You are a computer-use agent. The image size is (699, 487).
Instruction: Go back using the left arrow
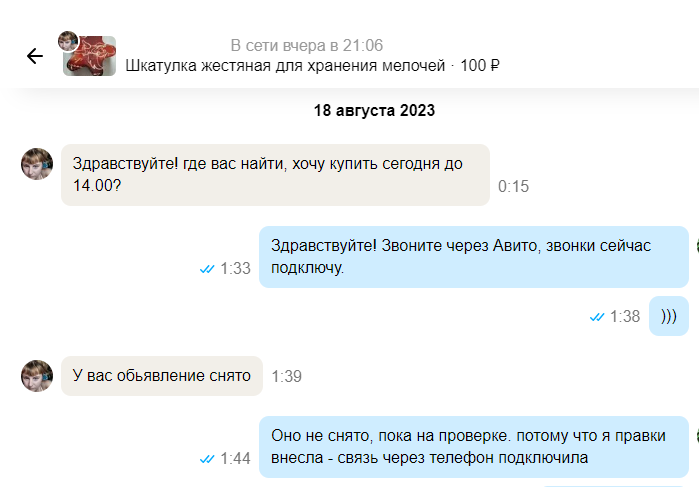click(35, 56)
